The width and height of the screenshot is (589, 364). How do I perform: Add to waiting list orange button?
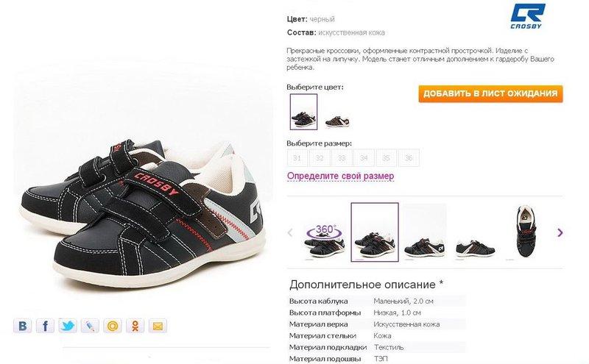click(x=490, y=94)
